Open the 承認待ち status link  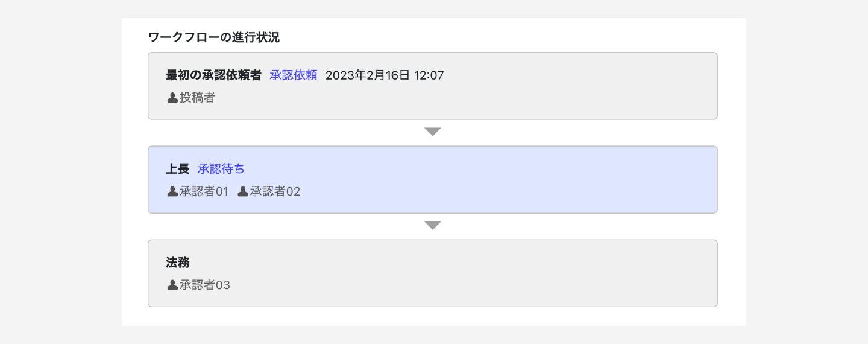(221, 169)
